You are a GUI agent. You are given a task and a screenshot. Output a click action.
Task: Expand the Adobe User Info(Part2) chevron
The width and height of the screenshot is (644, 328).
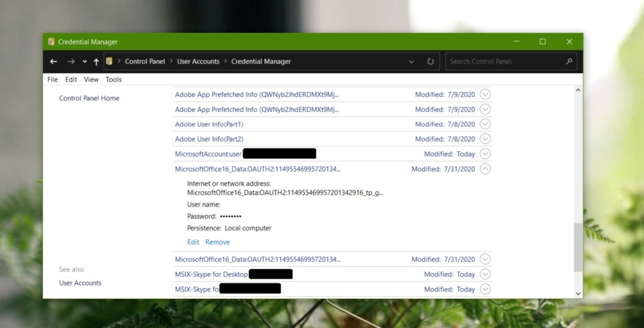point(485,139)
